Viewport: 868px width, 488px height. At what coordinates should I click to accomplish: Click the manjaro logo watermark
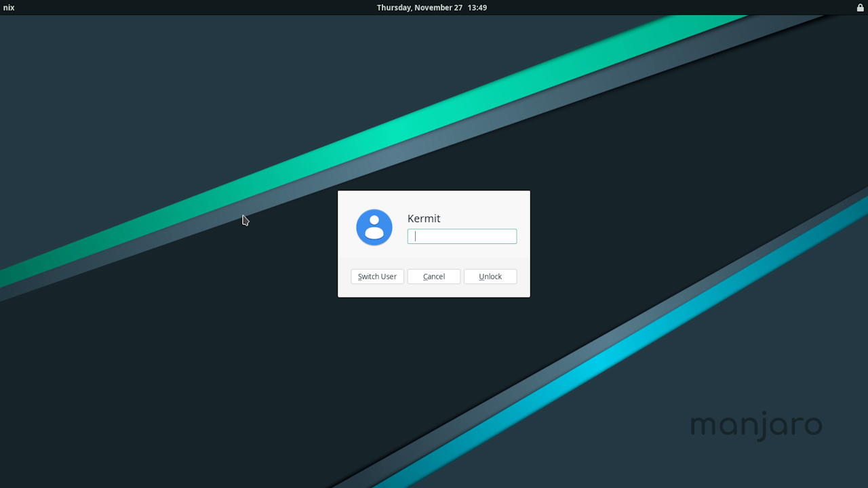(x=756, y=426)
